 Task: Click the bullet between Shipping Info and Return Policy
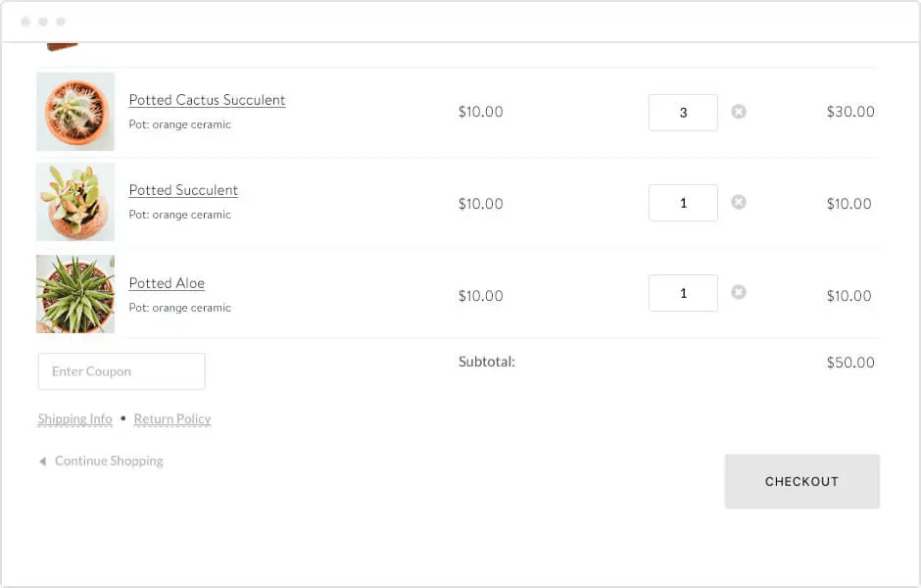click(x=123, y=418)
